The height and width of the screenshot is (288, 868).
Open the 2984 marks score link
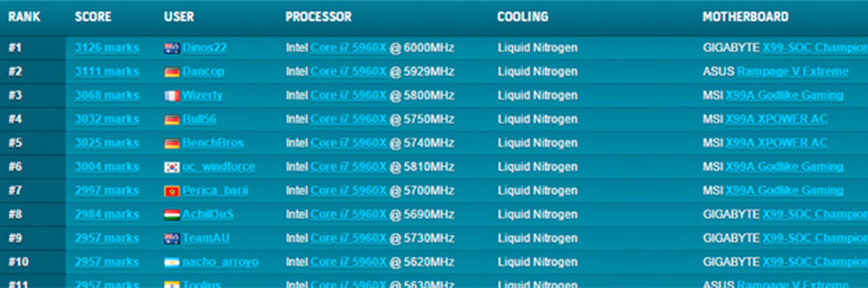point(107,214)
